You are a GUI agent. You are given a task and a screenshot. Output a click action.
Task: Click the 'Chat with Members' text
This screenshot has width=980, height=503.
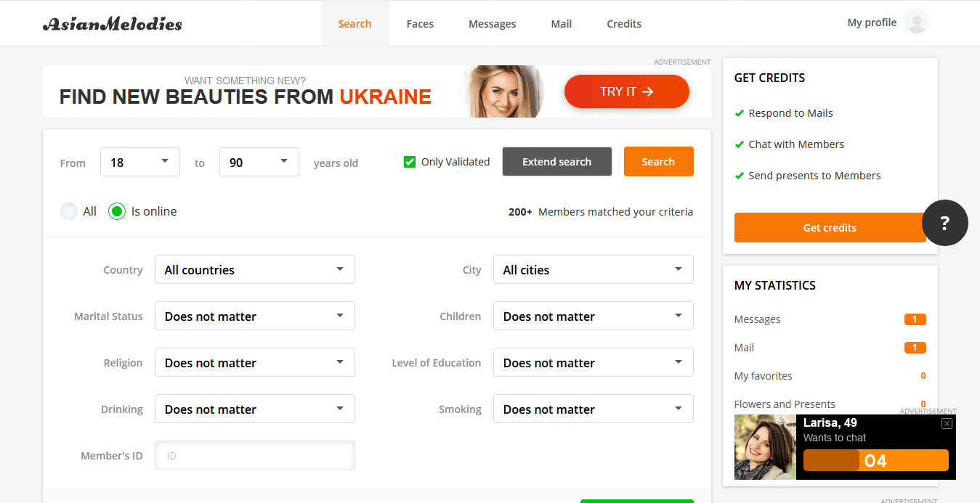click(x=796, y=144)
